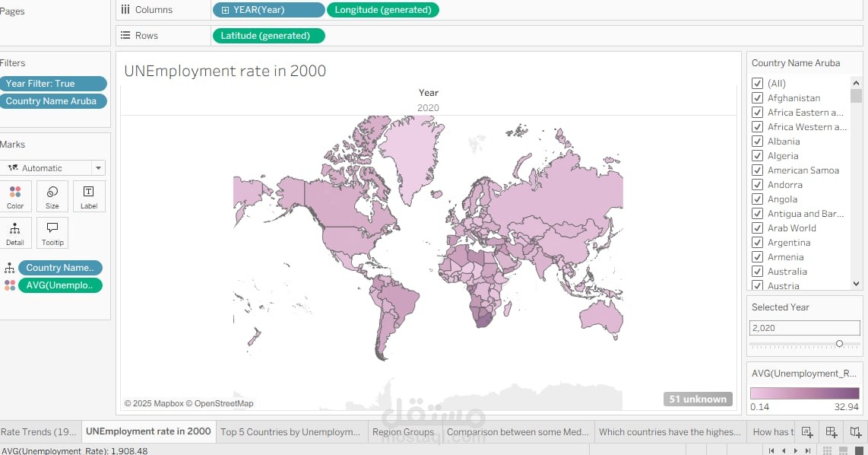
Task: Click the Country Name Aruba filter pill
Action: pyautogui.click(x=53, y=101)
